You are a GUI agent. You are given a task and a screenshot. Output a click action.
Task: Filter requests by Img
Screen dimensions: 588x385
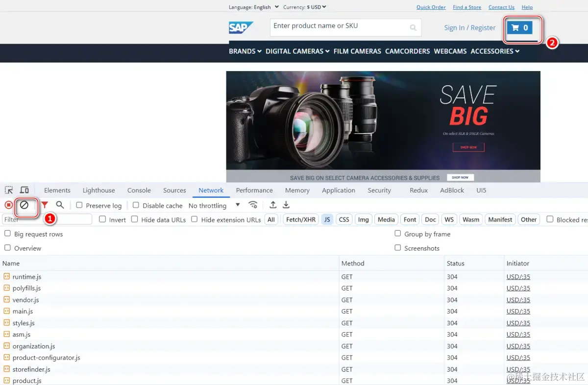[363, 219]
